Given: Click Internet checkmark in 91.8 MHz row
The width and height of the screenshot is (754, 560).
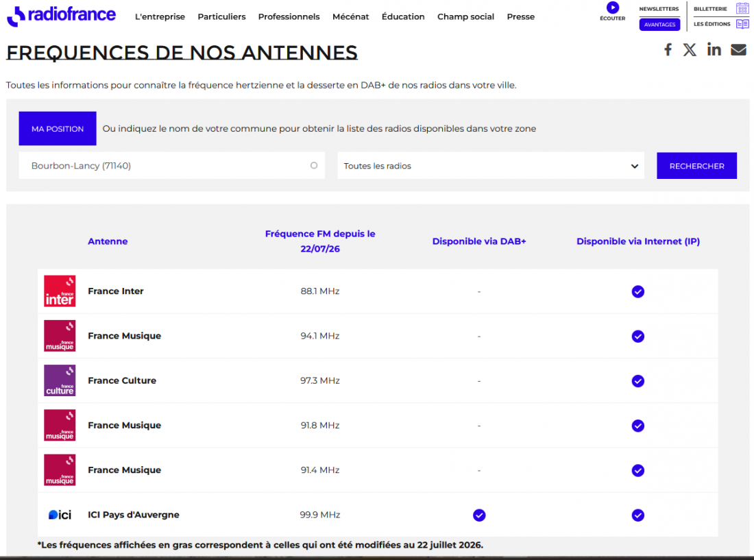Looking at the screenshot, I should (x=637, y=426).
